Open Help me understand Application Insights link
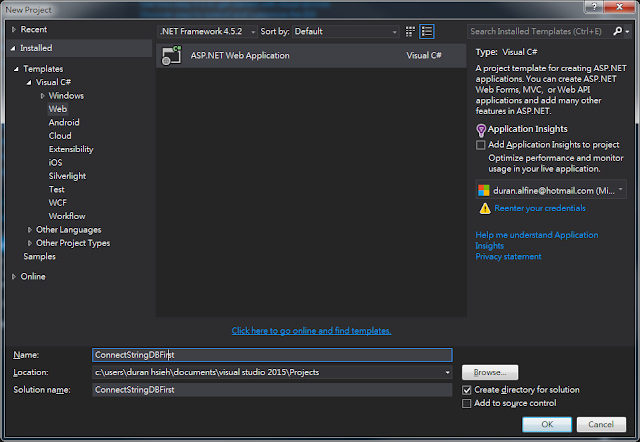Viewport: 640px width, 442px height. (536, 240)
